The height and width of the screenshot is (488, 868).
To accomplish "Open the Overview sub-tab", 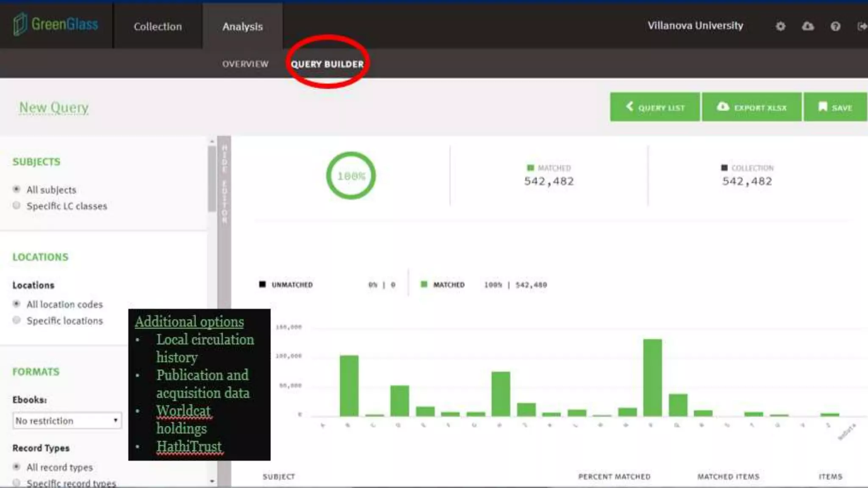I will click(245, 64).
